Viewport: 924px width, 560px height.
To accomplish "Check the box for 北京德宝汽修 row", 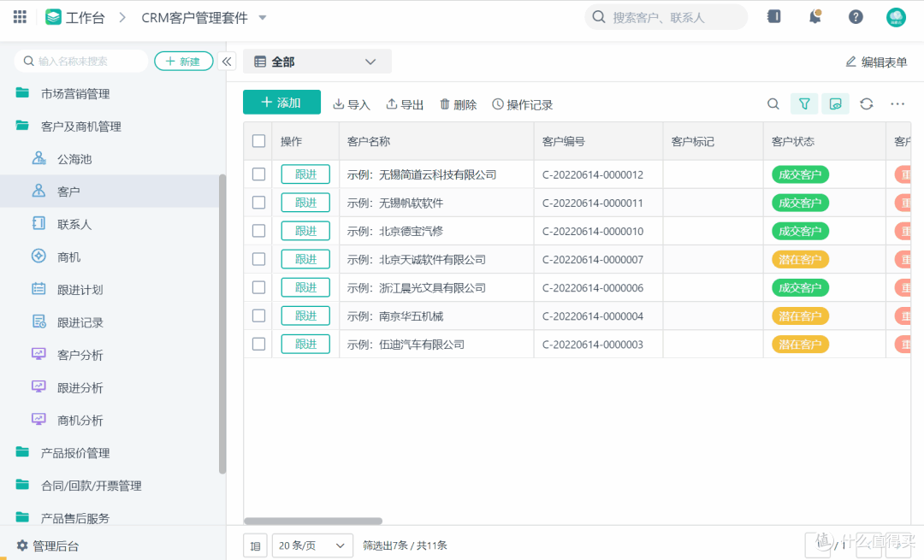I will [258, 231].
